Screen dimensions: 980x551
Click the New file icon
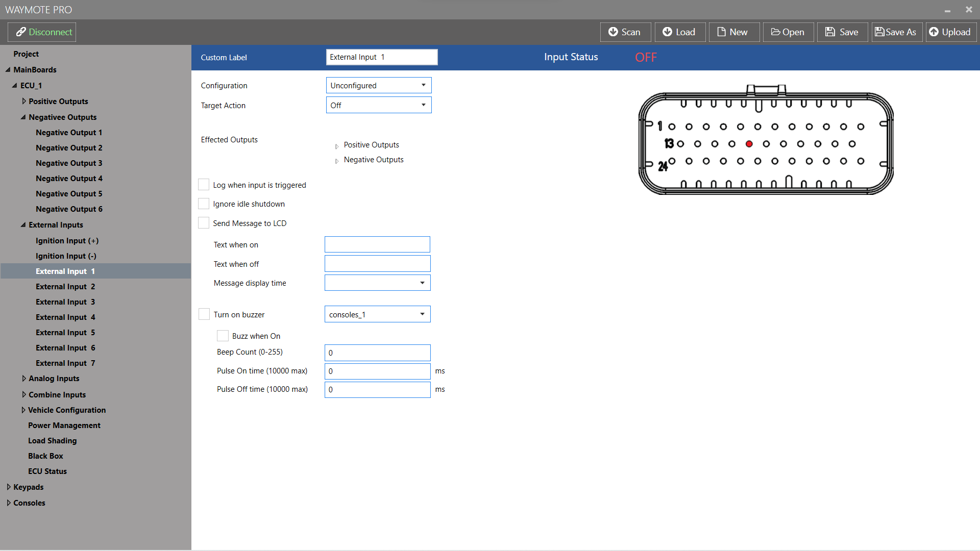click(x=721, y=32)
